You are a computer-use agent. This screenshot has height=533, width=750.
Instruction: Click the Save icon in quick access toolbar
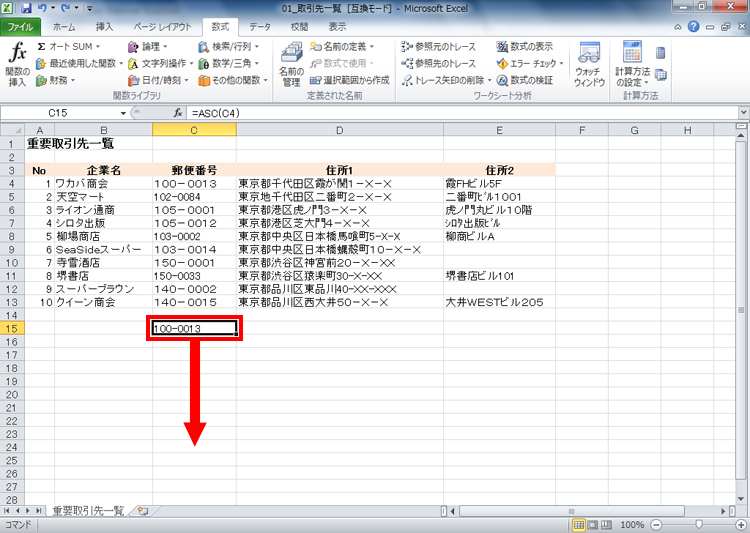pyautogui.click(x=26, y=8)
